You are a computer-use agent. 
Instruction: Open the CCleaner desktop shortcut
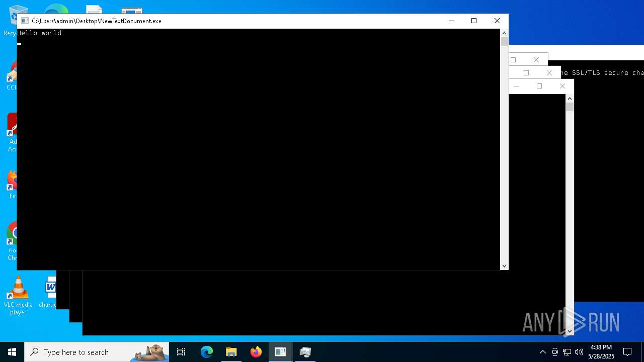pos(11,75)
